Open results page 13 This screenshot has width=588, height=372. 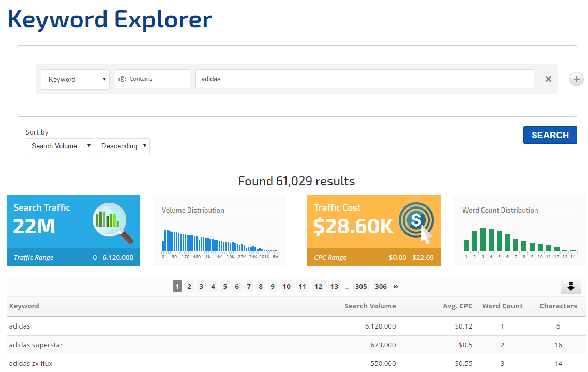tap(334, 287)
